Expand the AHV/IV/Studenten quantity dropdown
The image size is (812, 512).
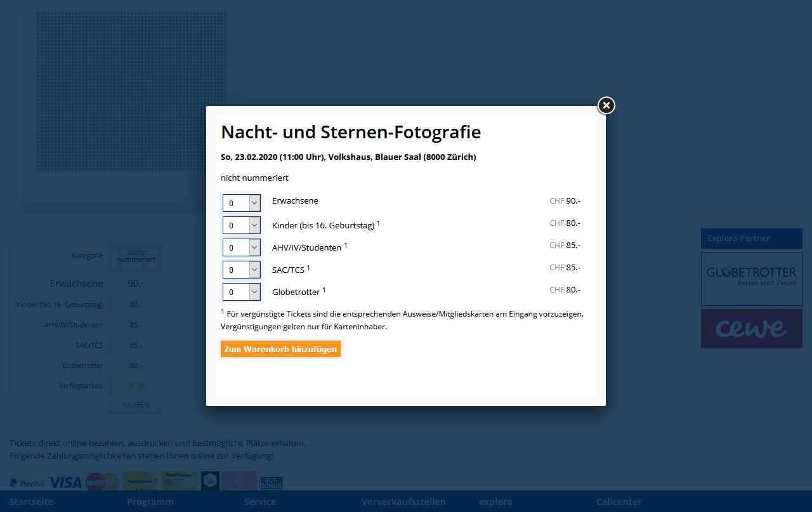tap(242, 247)
